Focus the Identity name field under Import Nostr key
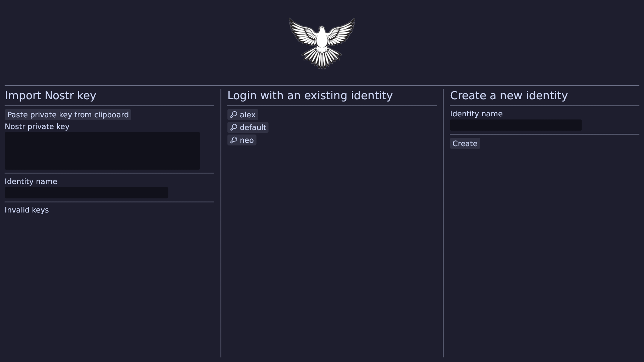Viewport: 644px width, 362px height. pos(87,193)
